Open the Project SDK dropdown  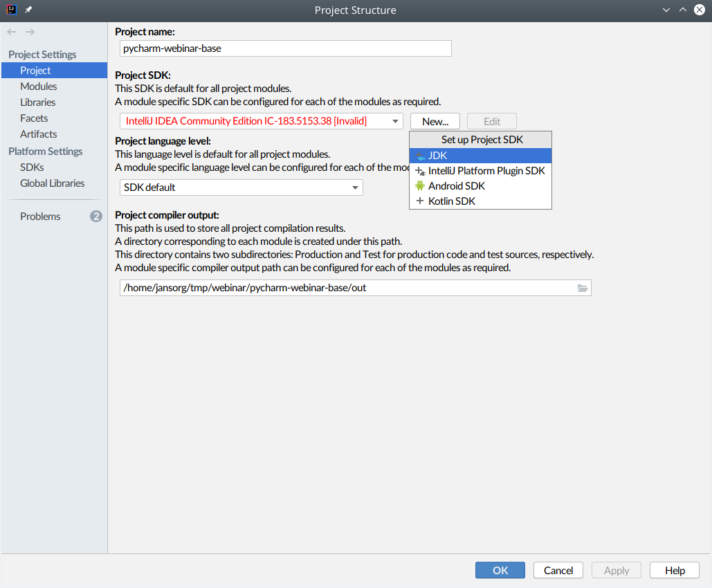pos(261,121)
